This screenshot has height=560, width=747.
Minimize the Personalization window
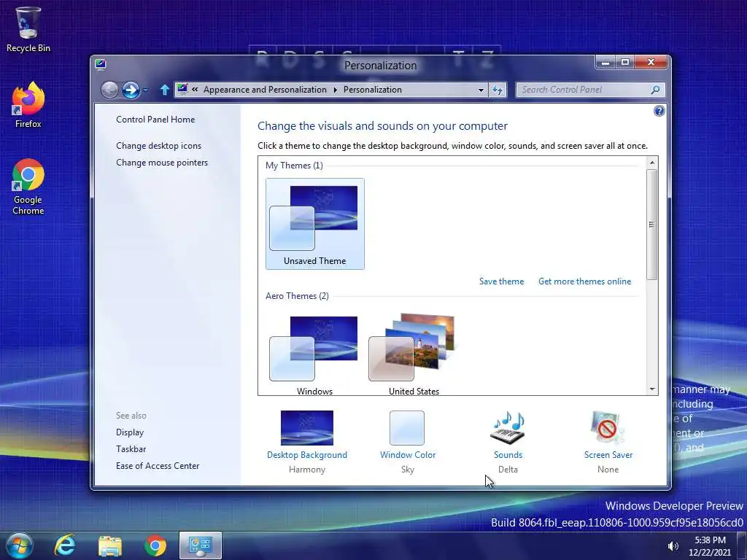tap(605, 63)
